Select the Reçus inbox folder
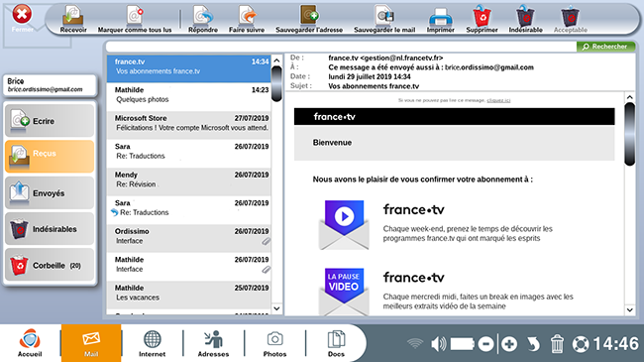The width and height of the screenshot is (644, 362). tap(50, 157)
